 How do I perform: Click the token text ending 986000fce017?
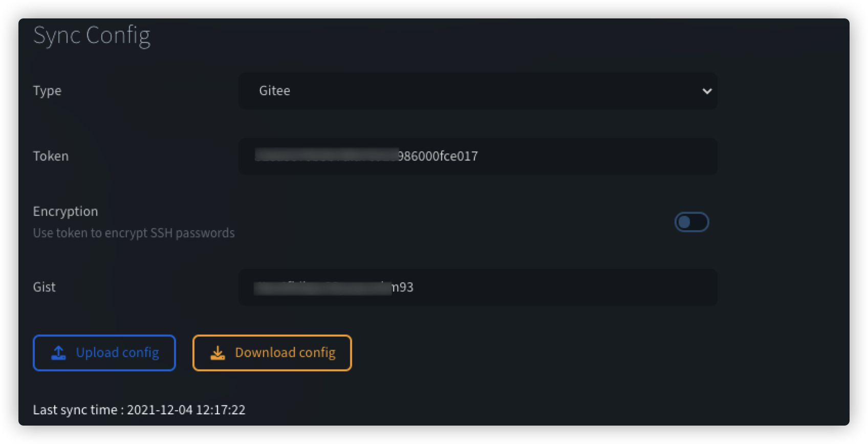pyautogui.click(x=438, y=156)
